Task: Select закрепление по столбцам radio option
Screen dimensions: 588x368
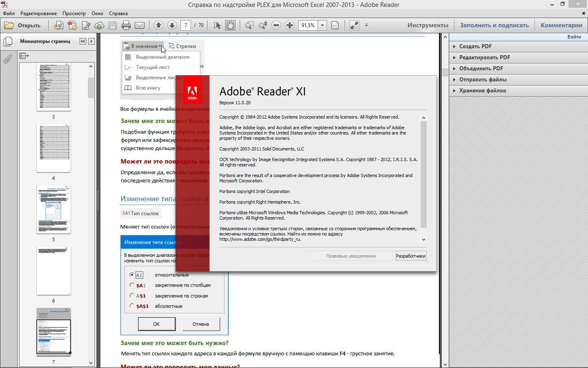Action: [x=132, y=285]
